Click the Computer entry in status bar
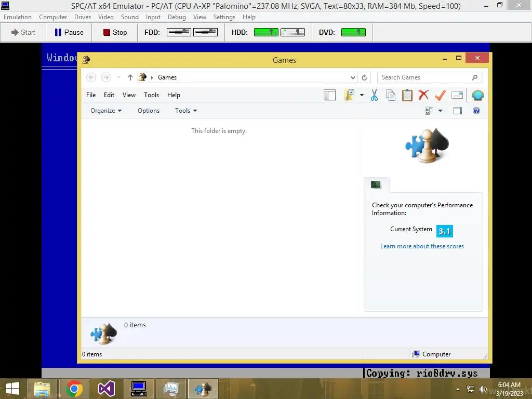Viewport: 532px width, 399px height. point(432,354)
